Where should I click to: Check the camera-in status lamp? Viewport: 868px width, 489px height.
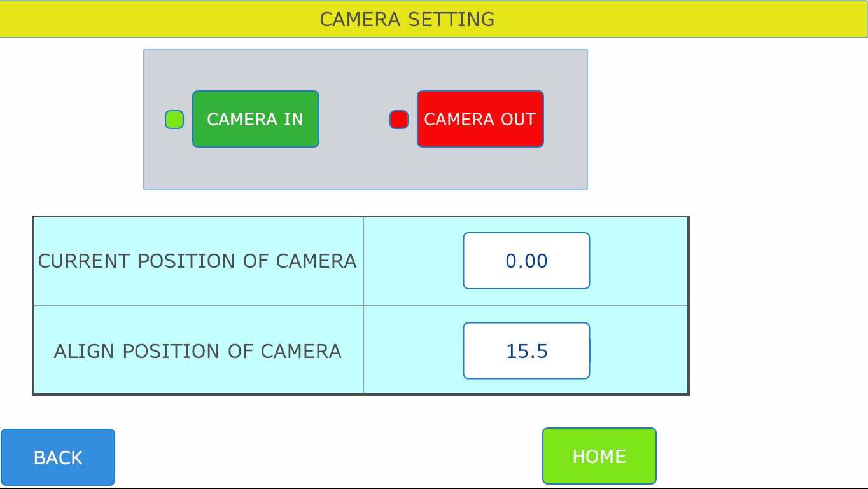click(x=174, y=120)
